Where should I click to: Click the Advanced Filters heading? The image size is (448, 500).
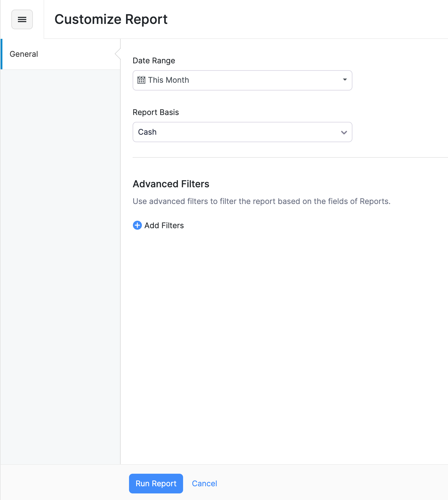(171, 184)
